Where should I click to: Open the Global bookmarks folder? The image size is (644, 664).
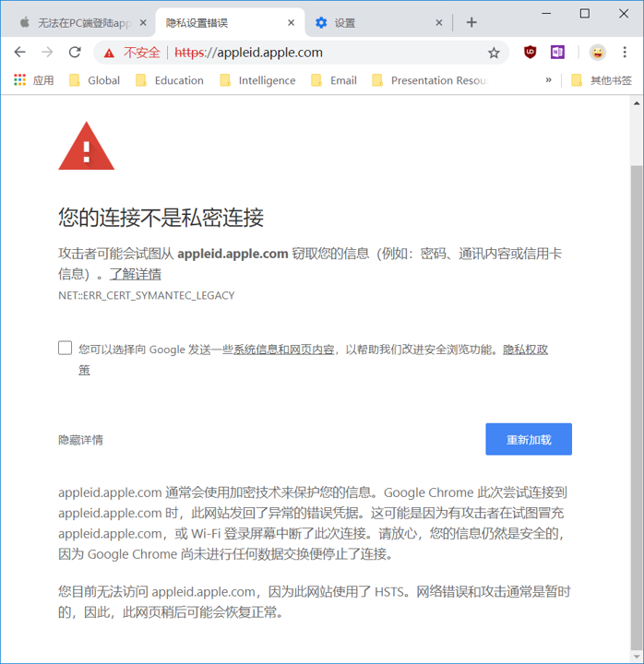click(x=94, y=80)
